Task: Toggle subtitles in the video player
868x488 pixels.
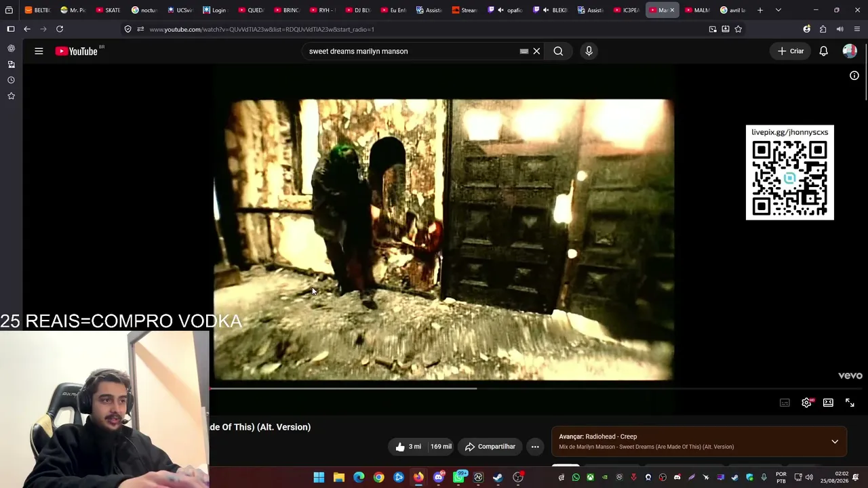Action: [x=785, y=403]
